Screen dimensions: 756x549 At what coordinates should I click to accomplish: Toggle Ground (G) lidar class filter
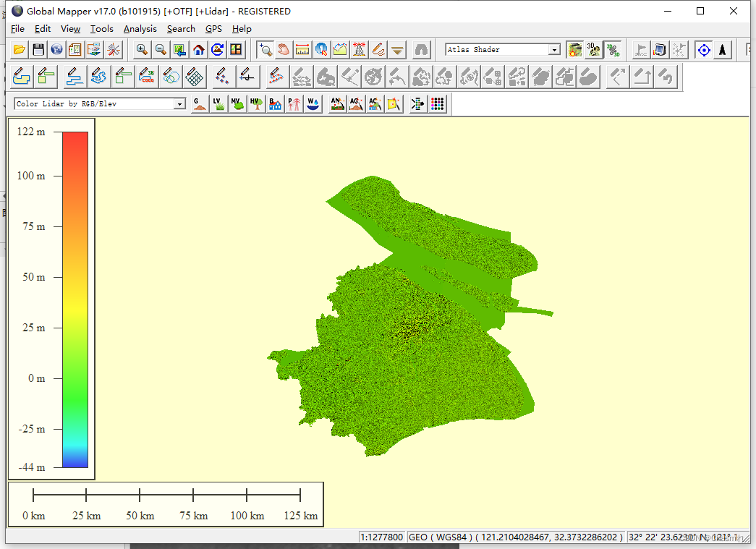tap(200, 103)
